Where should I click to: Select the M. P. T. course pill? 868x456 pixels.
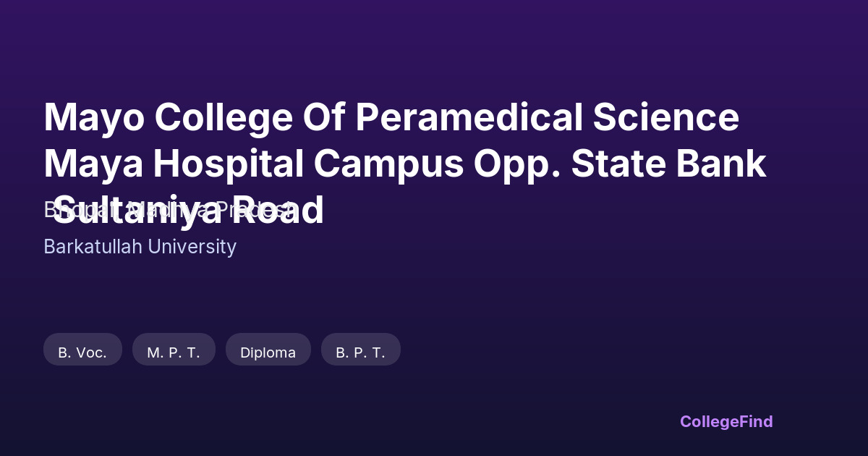(174, 352)
